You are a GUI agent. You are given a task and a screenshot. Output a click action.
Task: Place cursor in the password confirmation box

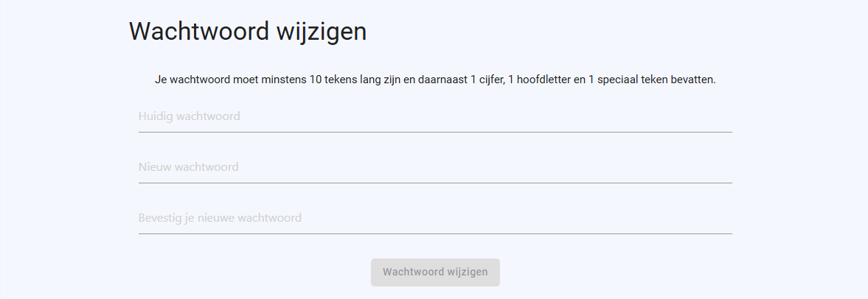pos(435,218)
